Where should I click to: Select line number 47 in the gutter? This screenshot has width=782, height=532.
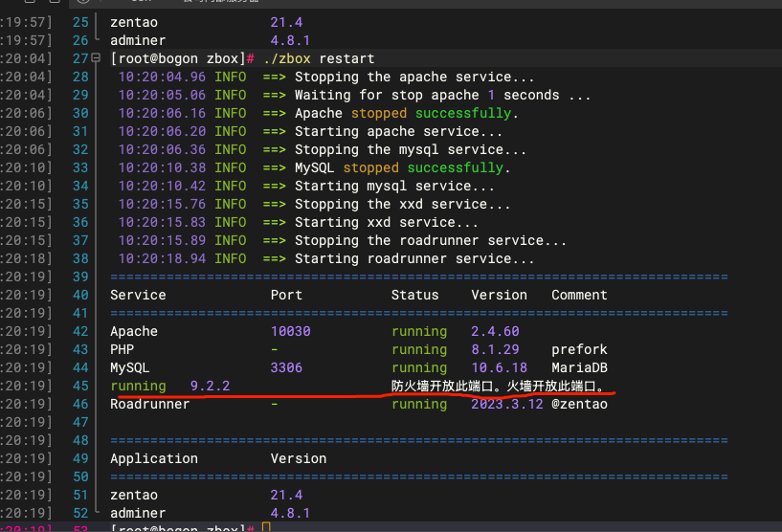click(80, 422)
